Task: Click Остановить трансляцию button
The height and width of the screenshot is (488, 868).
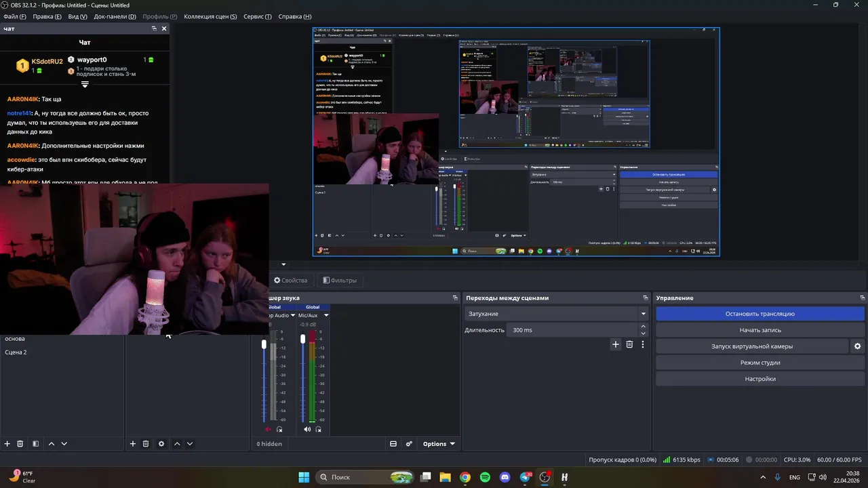Action: point(760,314)
